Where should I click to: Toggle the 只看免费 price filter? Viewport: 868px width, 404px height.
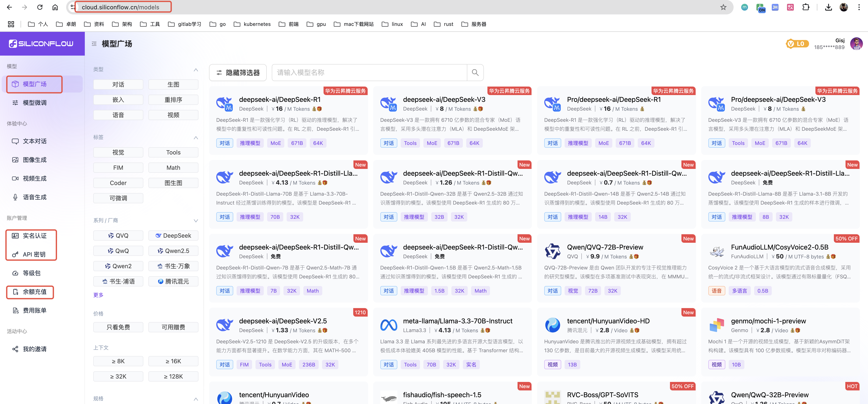(118, 327)
